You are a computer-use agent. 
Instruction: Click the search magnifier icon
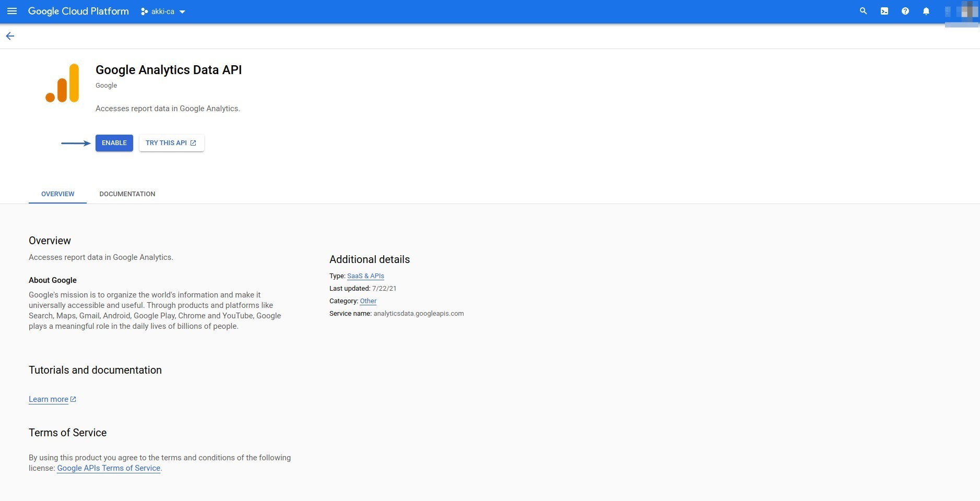[x=863, y=11]
